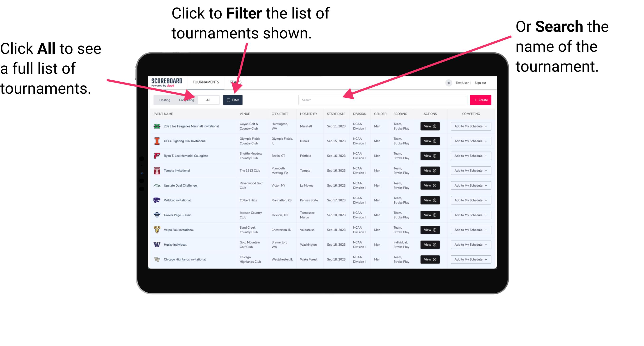This screenshot has width=644, height=346.
Task: Click the Marshall team logo icon
Action: coord(156,126)
